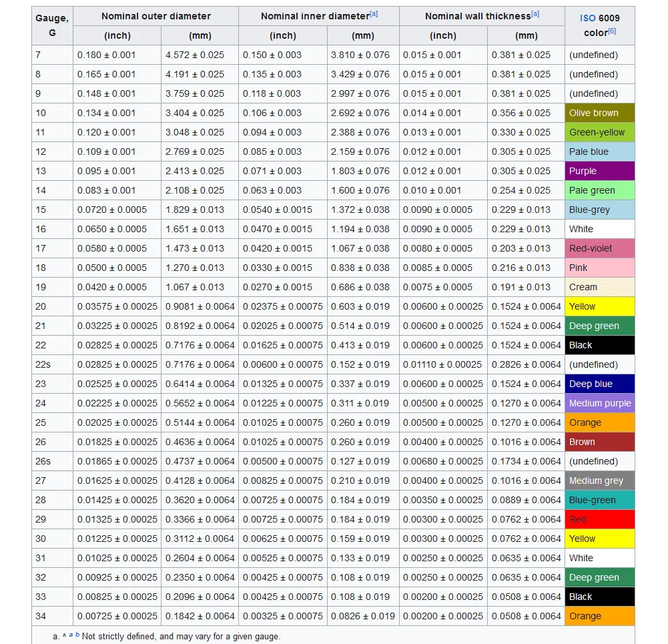This screenshot has width=668, height=644.
Task: Select the '0.191 ± 0.013' cell
Action: point(526,287)
